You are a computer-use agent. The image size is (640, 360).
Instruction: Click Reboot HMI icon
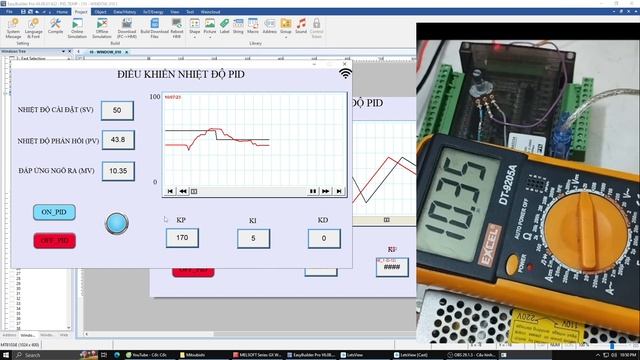(x=177, y=28)
